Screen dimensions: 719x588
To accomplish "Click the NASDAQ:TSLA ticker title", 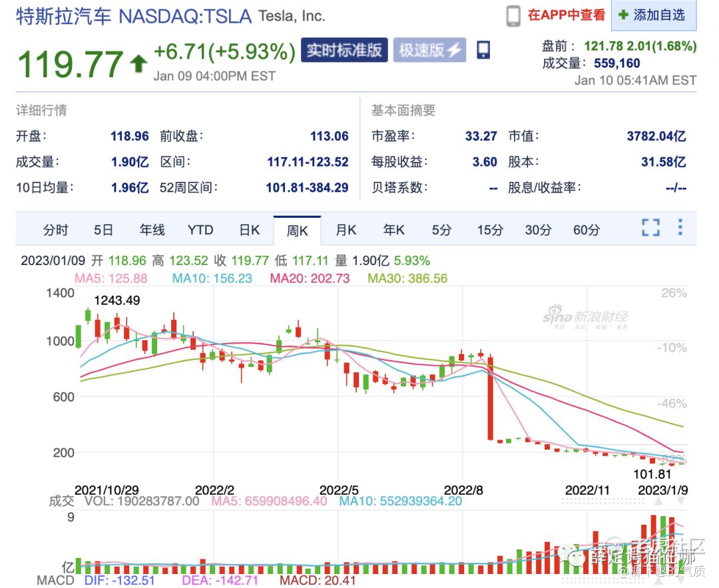I will pyautogui.click(x=185, y=17).
